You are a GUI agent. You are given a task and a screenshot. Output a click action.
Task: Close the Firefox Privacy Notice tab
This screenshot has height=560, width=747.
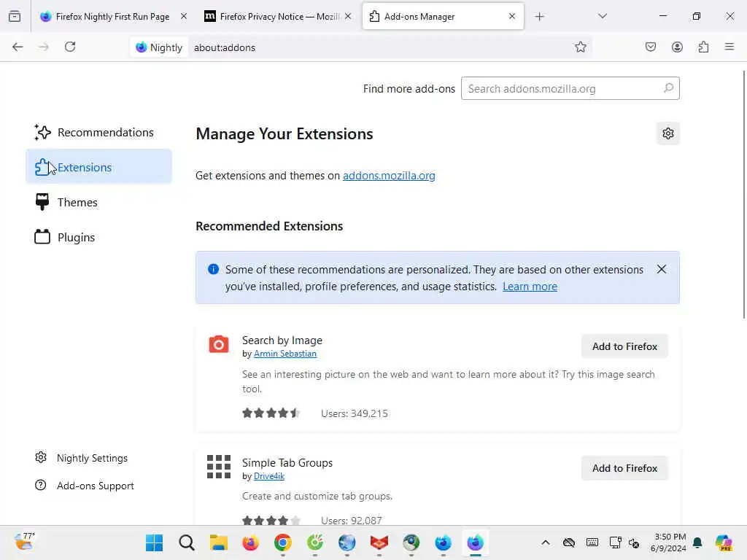[x=348, y=16]
